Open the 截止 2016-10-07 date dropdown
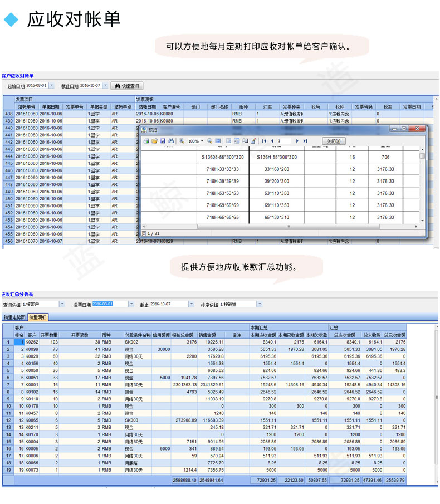The image size is (440, 504). click(x=192, y=304)
